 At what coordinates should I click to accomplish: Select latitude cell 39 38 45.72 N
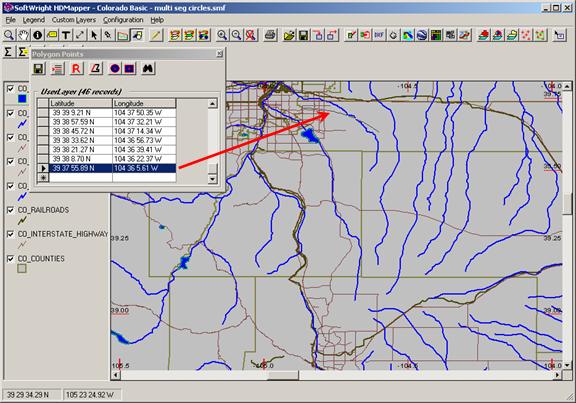click(80, 131)
